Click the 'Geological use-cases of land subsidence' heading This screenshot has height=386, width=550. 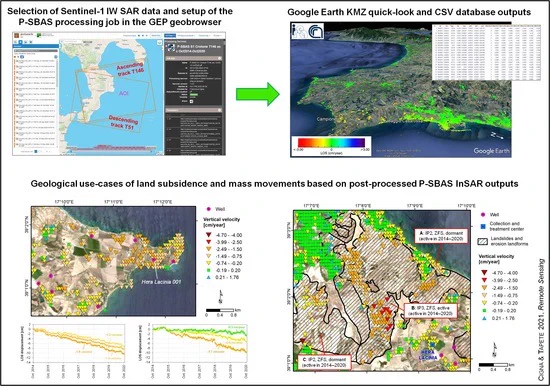click(x=274, y=184)
